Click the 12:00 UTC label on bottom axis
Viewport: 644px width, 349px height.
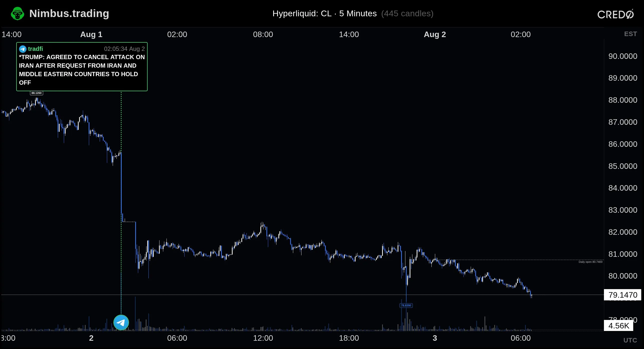pos(263,338)
